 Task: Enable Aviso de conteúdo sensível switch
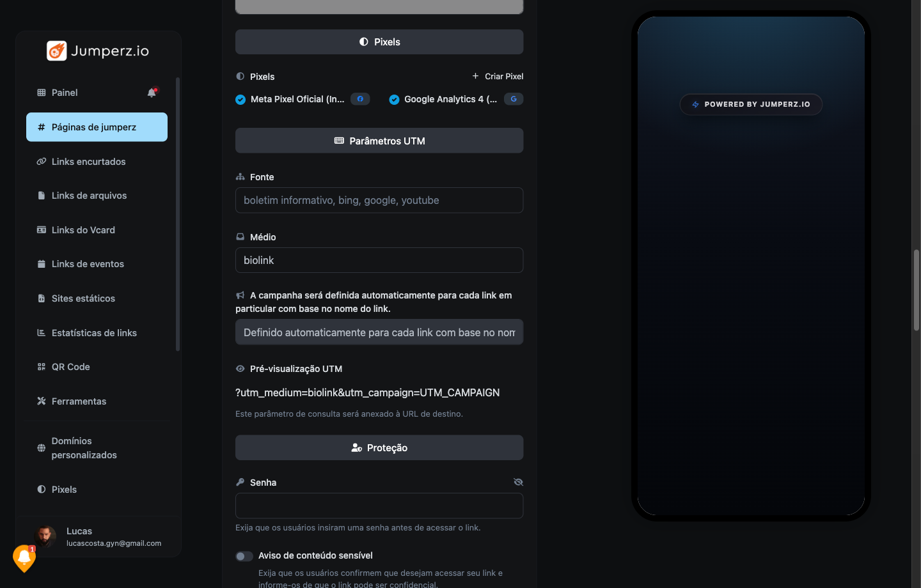244,556
